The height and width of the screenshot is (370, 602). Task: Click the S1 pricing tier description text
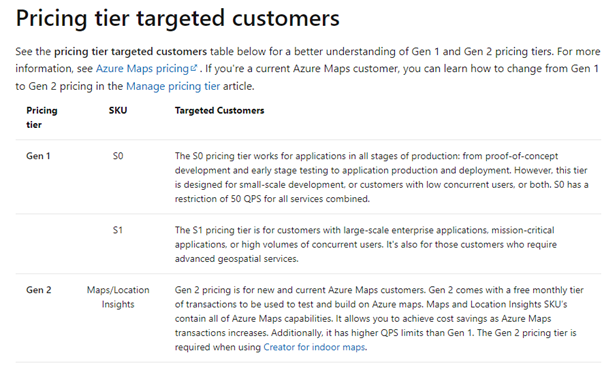coord(366,244)
